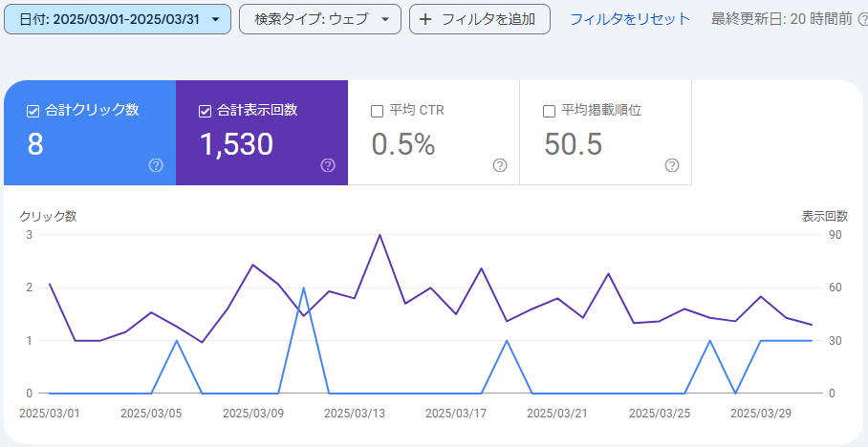Enable the 平均掲載順位 checkbox

[x=549, y=111]
